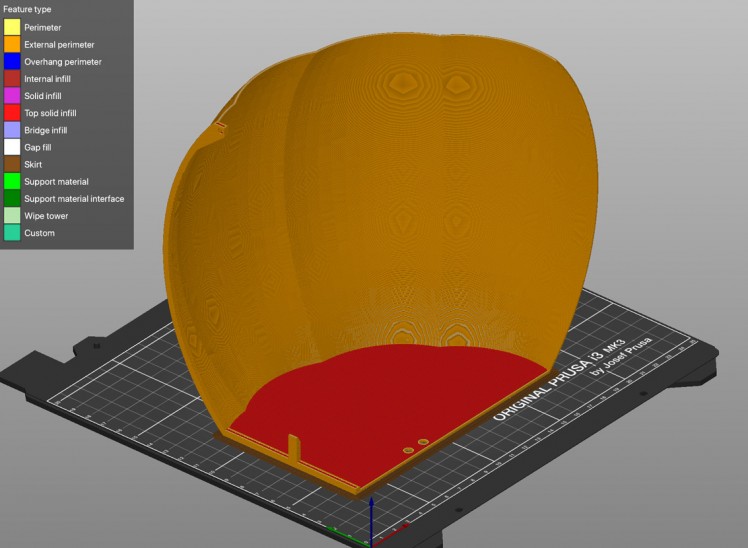Click the Overhang perimeter blue swatch

point(12,62)
